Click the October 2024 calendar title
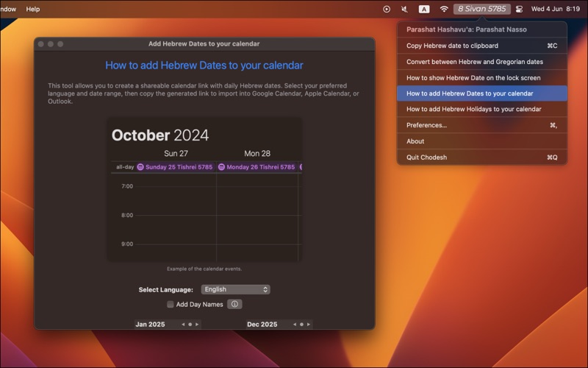The image size is (588, 368). click(x=160, y=135)
